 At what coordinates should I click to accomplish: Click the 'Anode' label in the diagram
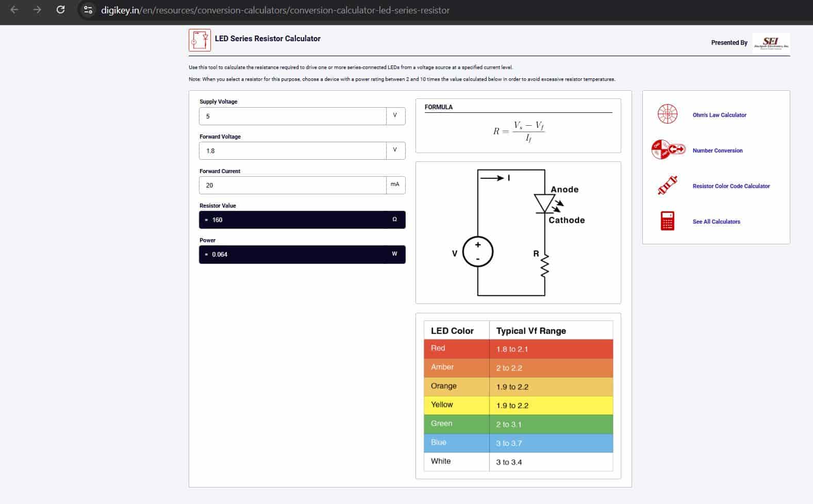click(x=565, y=190)
